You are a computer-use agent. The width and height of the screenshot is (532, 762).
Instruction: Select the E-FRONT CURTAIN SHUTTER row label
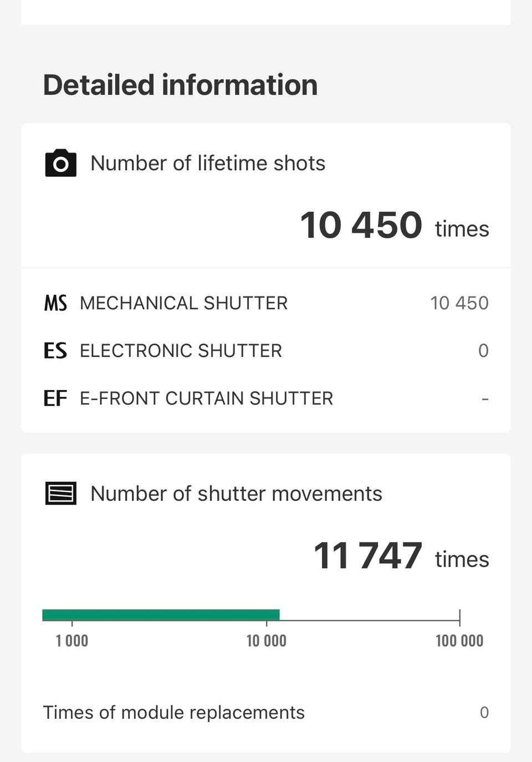pos(207,398)
